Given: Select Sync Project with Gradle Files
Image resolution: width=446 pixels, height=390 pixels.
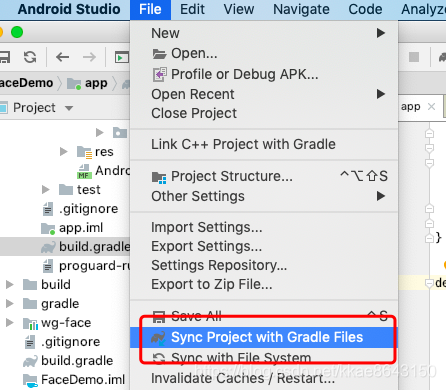Looking at the screenshot, I should [x=264, y=337].
